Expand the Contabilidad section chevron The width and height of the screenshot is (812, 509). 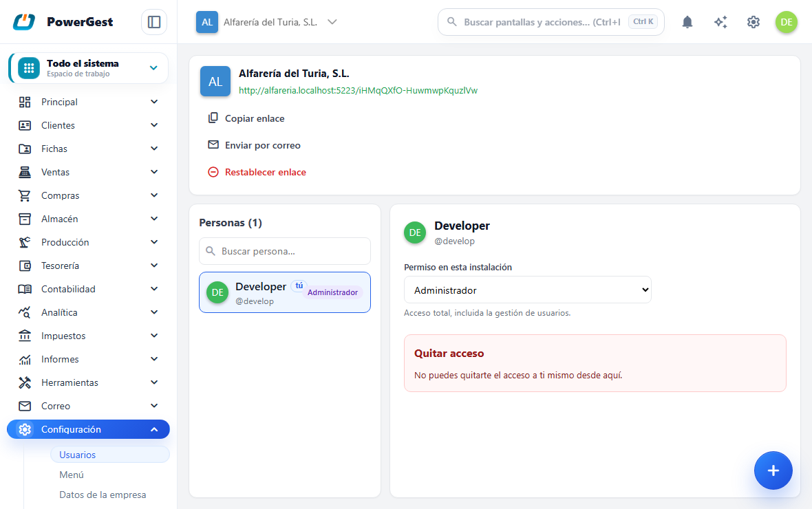[154, 289]
